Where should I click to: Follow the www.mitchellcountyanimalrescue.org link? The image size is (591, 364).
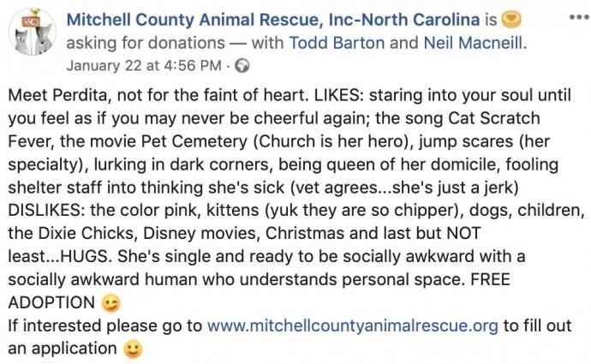pos(352,326)
